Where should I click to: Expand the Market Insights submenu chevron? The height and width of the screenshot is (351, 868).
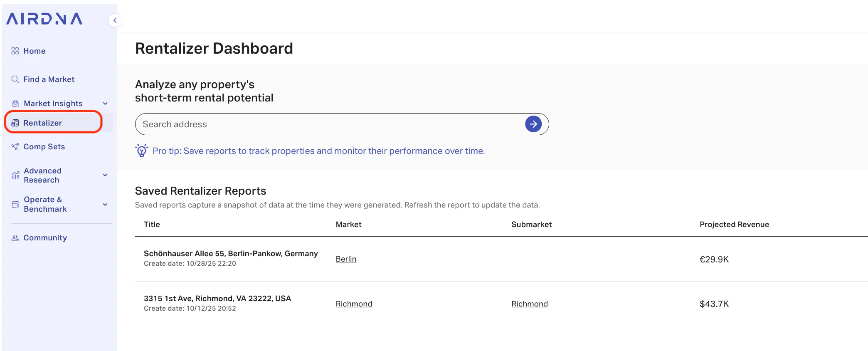[105, 104]
